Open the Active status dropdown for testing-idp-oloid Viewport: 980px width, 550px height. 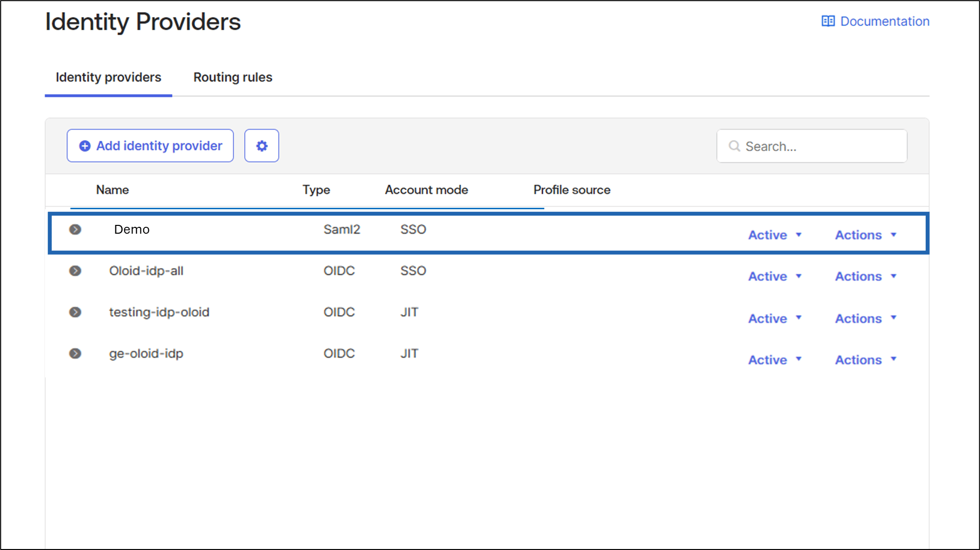pyautogui.click(x=775, y=318)
